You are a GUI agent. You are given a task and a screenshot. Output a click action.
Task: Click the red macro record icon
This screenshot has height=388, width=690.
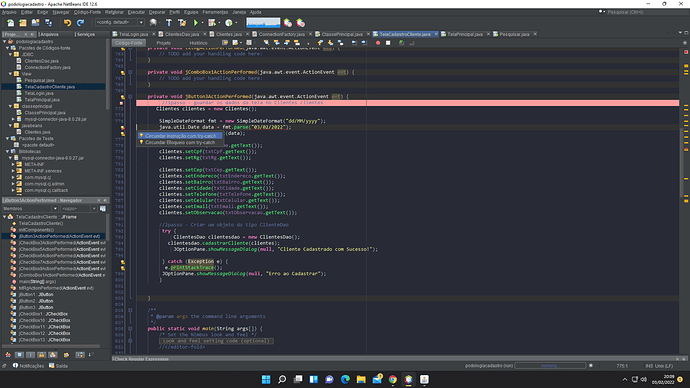coord(378,43)
